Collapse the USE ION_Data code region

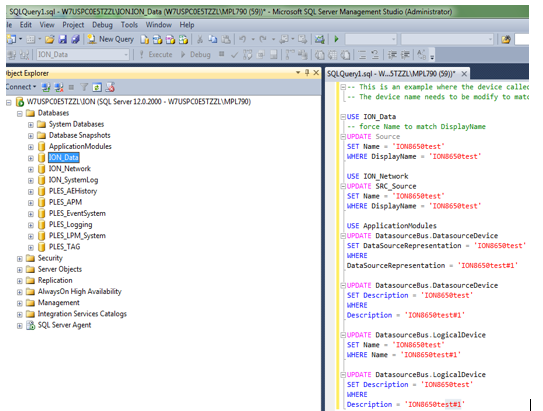(x=343, y=117)
